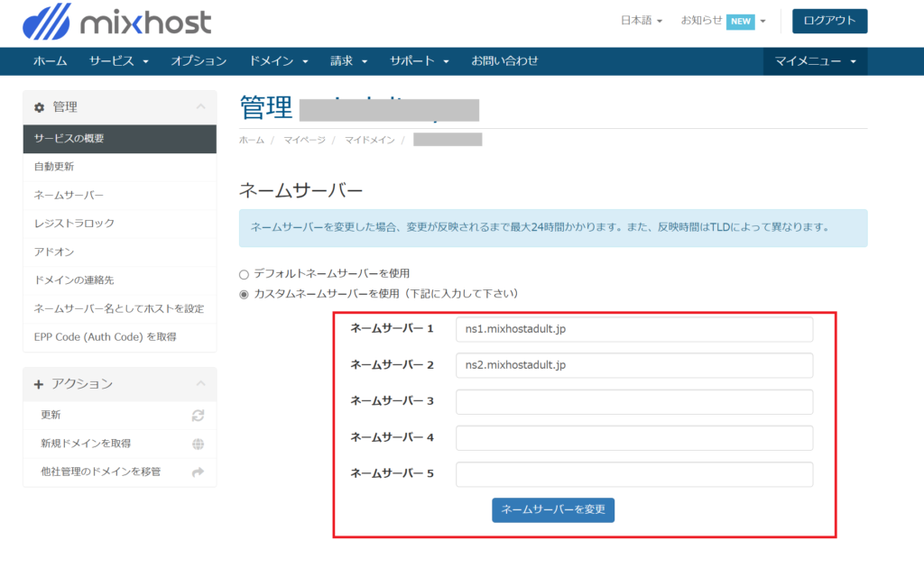This screenshot has height=568, width=924.
Task: Click the globe icon for 新規ドメインを取得
Action: click(198, 444)
